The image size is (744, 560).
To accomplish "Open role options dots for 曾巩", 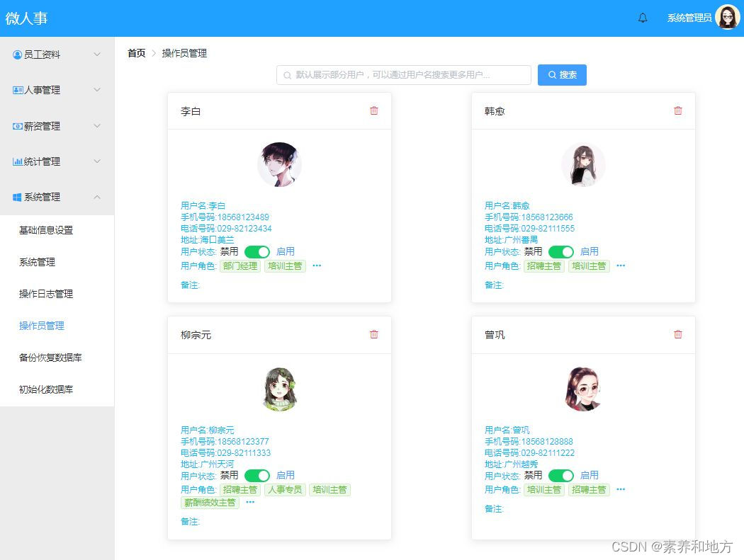I will (621, 489).
